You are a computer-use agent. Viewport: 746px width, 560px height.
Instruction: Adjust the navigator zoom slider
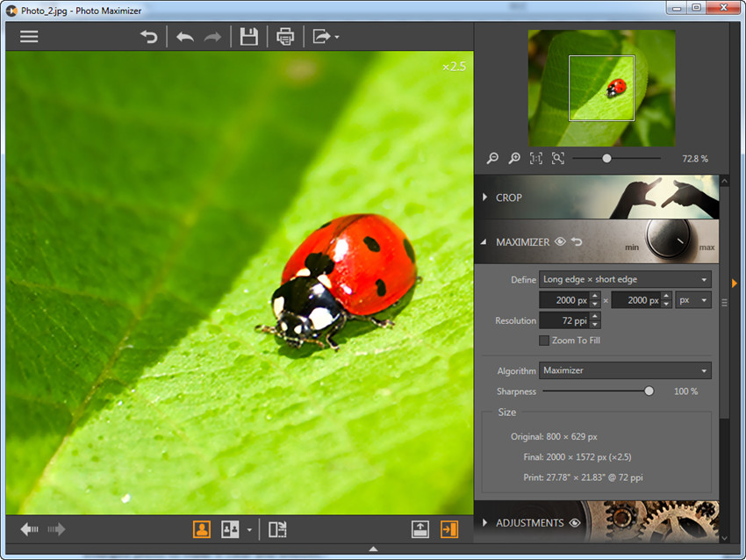[x=606, y=159]
